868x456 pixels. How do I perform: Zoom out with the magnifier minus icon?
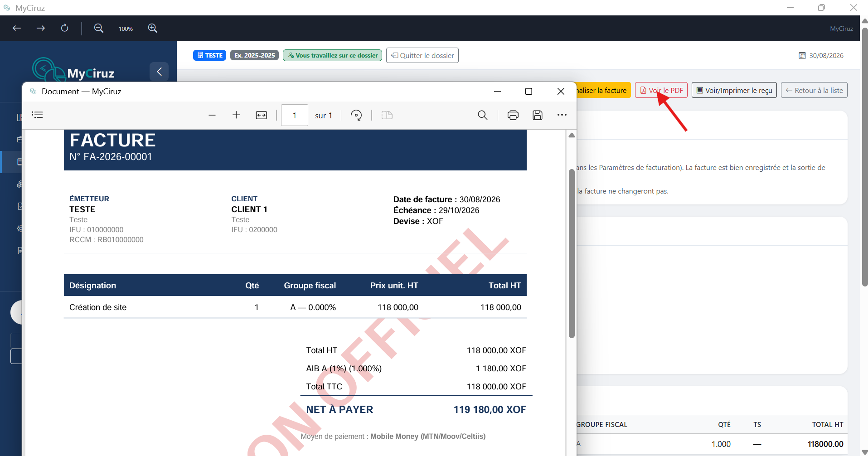tap(98, 28)
